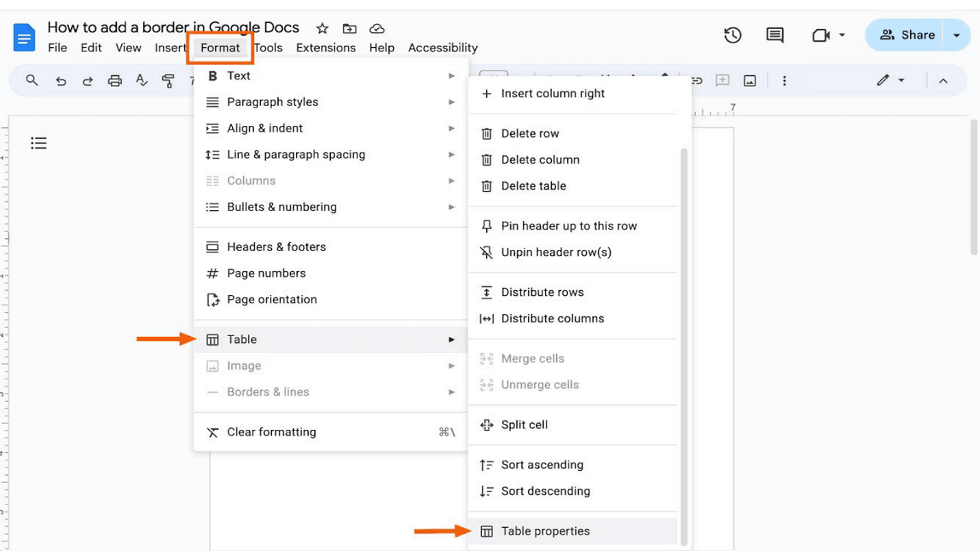Screen dimensions: 980x551
Task: Show document outline icon
Action: tap(38, 143)
